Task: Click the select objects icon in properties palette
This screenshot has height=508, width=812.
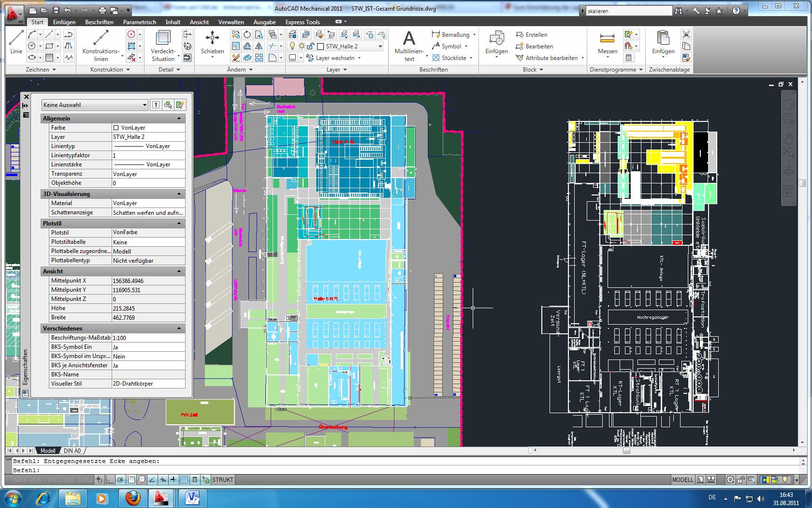Action: [x=168, y=105]
